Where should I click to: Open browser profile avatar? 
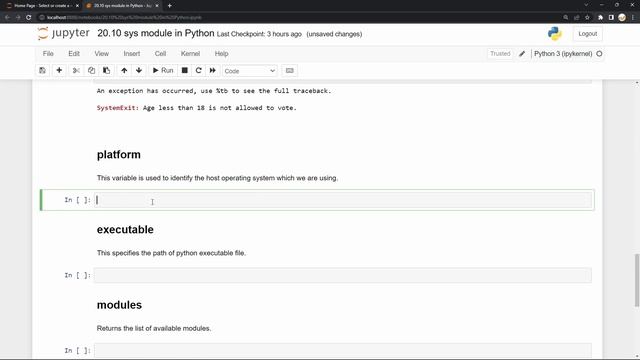[622, 18]
